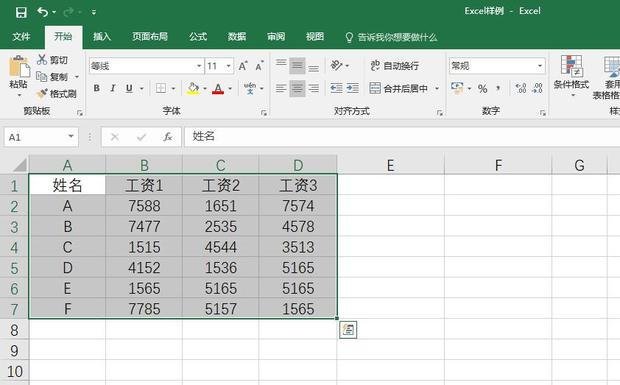Screen dimensions: 620x385
Task: Toggle Italic formatting
Action: point(113,88)
